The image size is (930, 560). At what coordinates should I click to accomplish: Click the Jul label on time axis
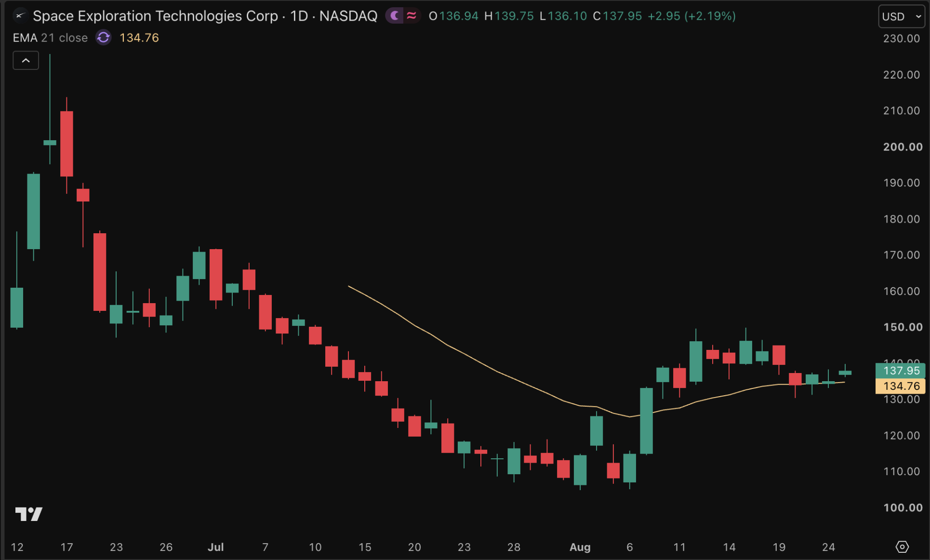click(x=216, y=547)
